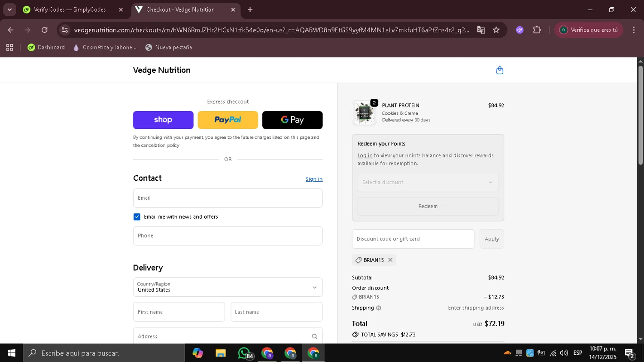Open the shopping bag cart icon
This screenshot has width=644, height=362.
(499, 70)
